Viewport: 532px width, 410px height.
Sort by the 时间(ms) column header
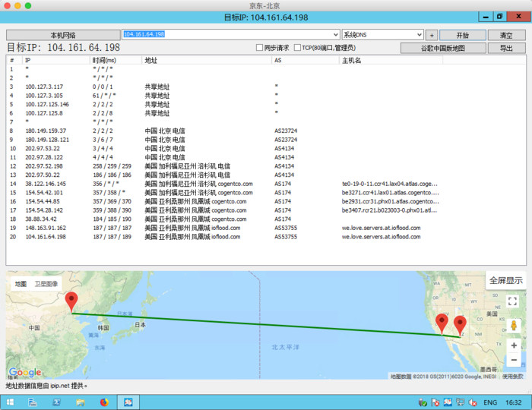[x=116, y=60]
